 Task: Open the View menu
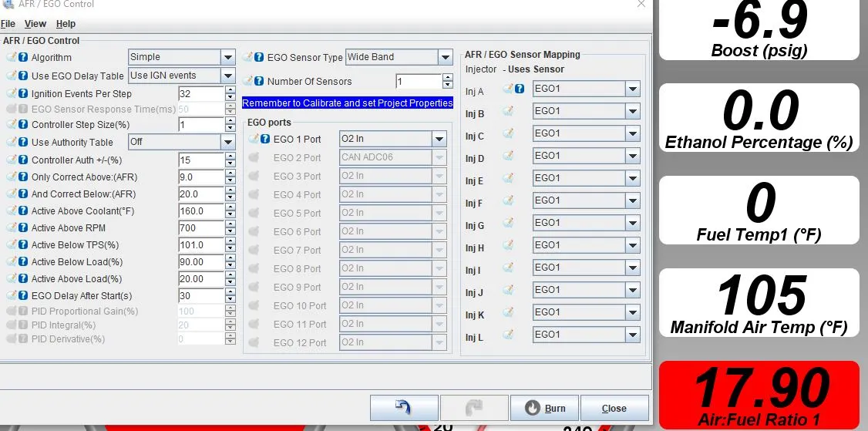(35, 24)
